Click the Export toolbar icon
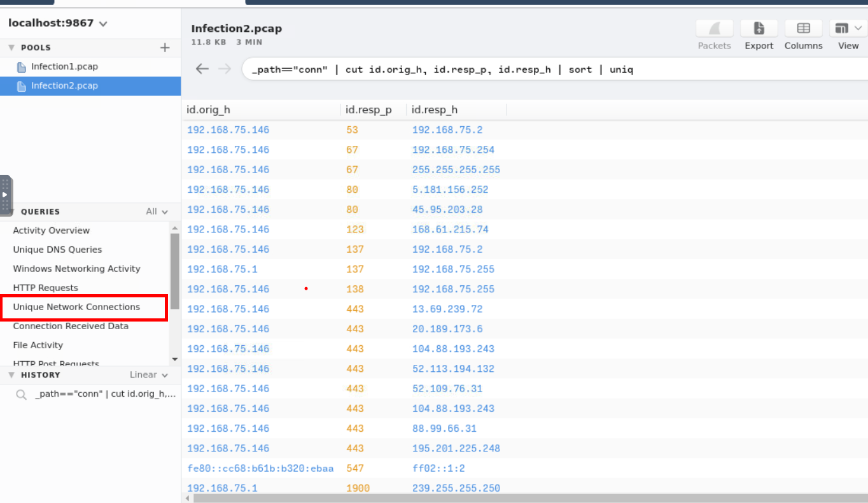 759,29
